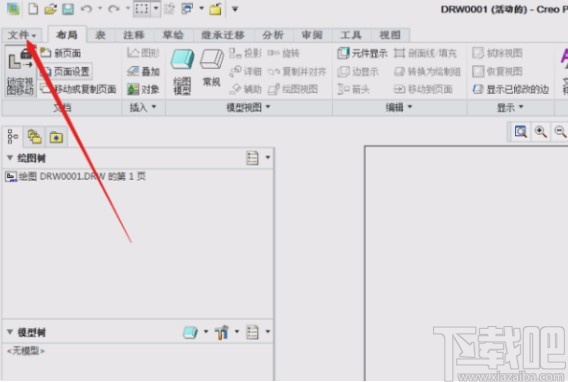Switch to the 工具 tab
The height and width of the screenshot is (382, 568).
tap(351, 35)
